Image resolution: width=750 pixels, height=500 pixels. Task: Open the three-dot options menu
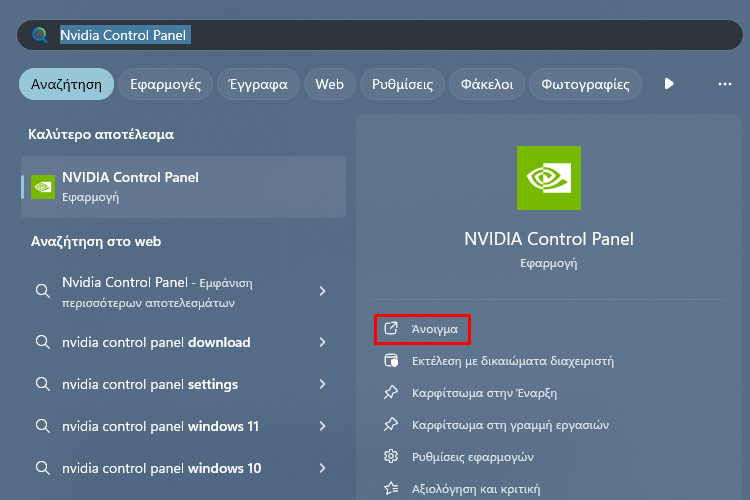coord(725,84)
